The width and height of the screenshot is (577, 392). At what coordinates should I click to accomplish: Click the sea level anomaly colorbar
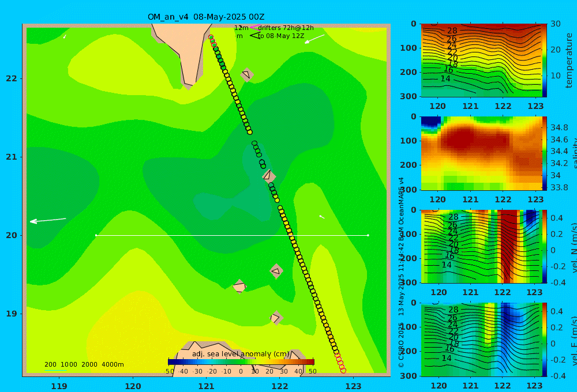(241, 361)
